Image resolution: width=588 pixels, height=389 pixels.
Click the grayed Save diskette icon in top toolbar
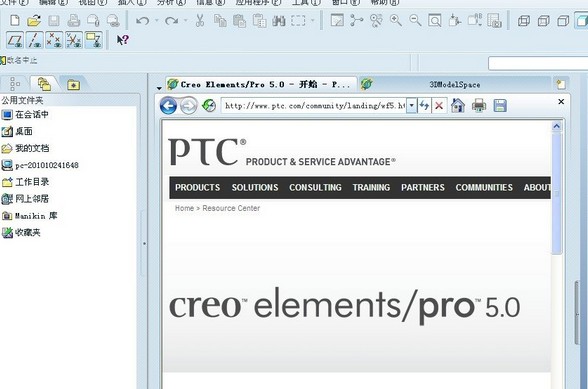(54, 20)
